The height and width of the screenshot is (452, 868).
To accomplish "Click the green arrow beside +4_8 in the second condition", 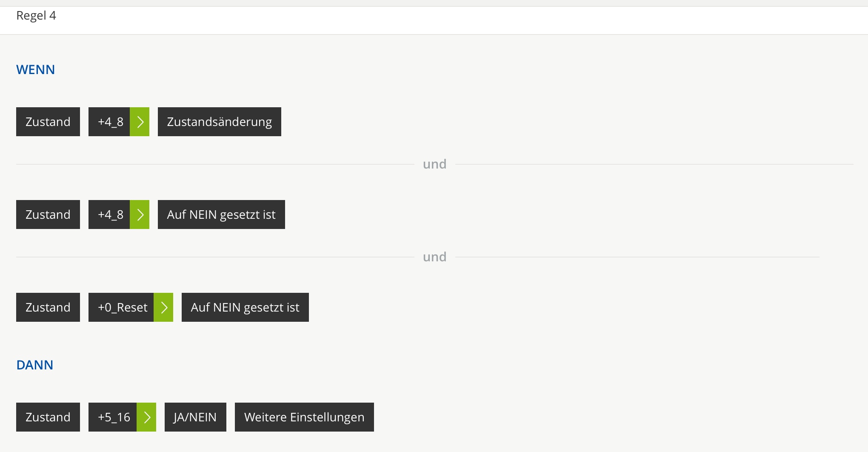I will tap(140, 215).
